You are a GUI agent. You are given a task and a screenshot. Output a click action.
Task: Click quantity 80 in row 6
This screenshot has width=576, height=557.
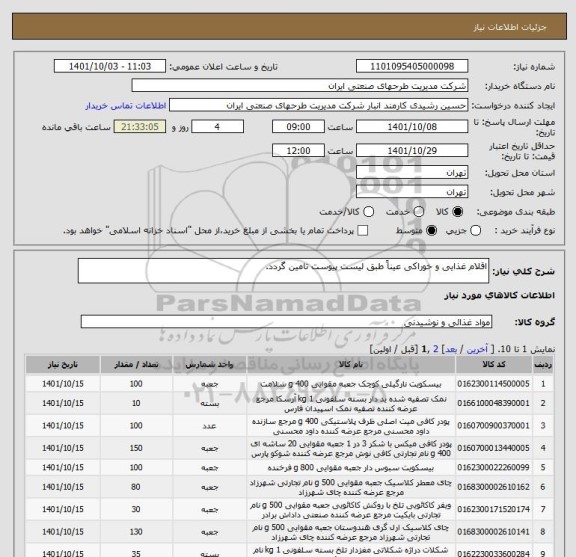136,487
